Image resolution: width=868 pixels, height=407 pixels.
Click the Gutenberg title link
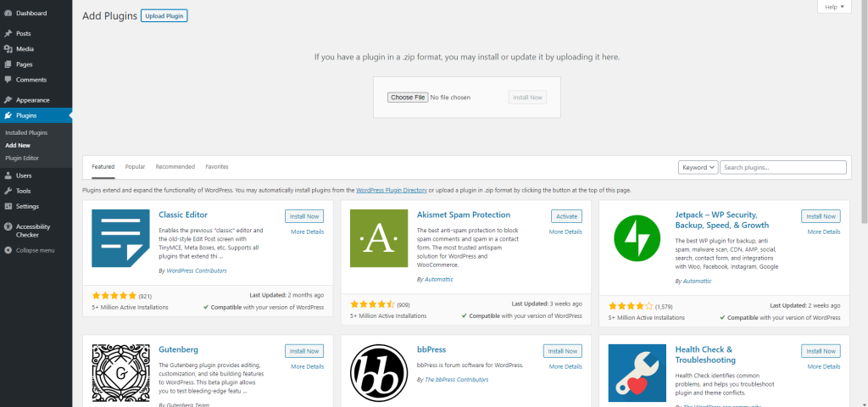(178, 350)
